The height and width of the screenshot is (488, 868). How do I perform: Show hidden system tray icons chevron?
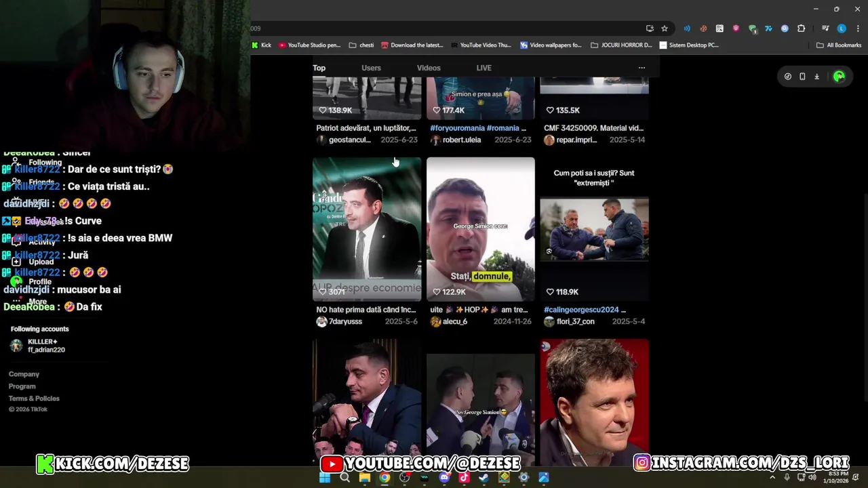[772, 478]
